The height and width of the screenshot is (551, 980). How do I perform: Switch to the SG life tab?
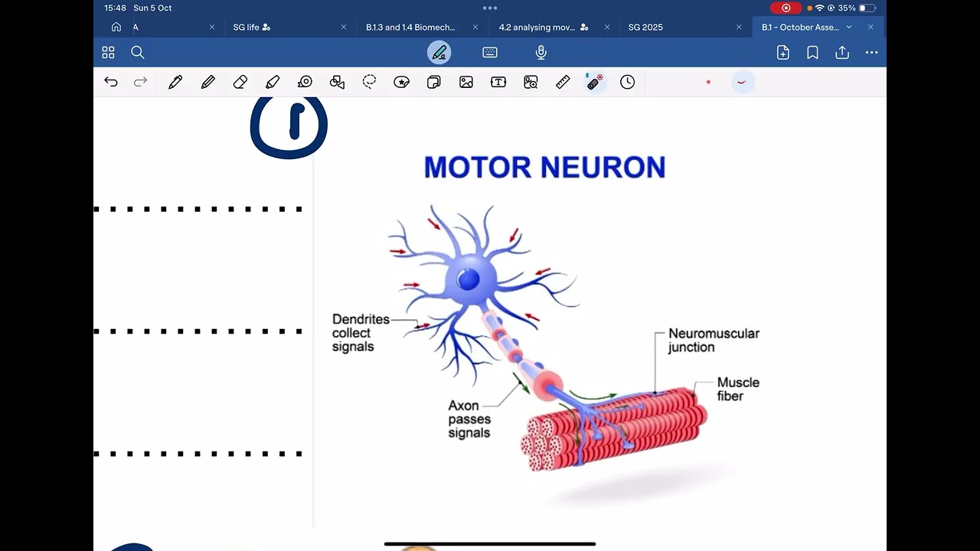click(x=252, y=27)
